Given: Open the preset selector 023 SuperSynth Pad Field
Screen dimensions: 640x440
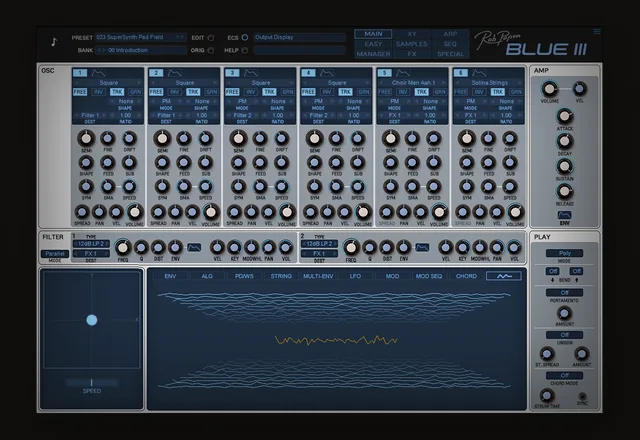Looking at the screenshot, I should click(140, 37).
